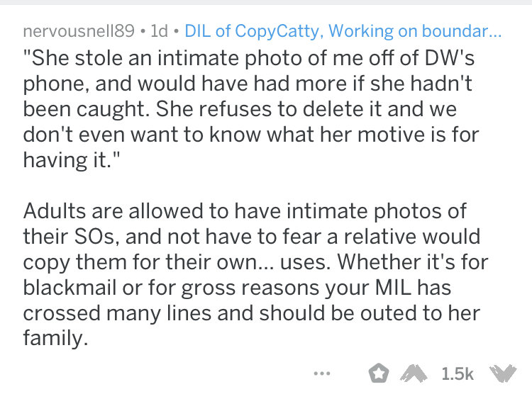Upvote the comment by nervousnell89
Screen dimensions: 532x394
point(414,373)
